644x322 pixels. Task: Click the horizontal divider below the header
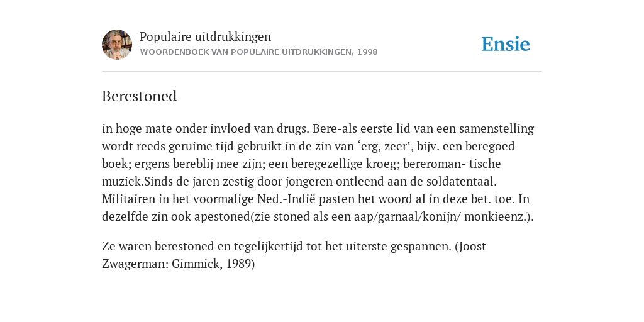click(x=322, y=72)
